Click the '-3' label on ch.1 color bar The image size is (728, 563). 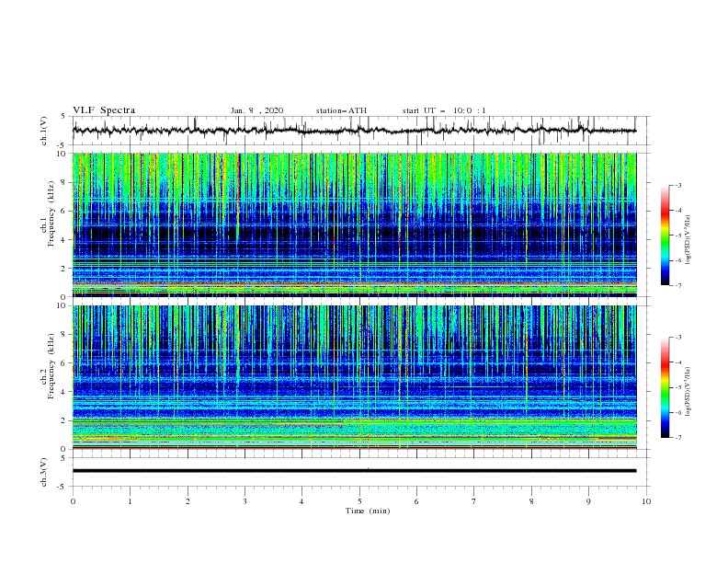(x=677, y=185)
